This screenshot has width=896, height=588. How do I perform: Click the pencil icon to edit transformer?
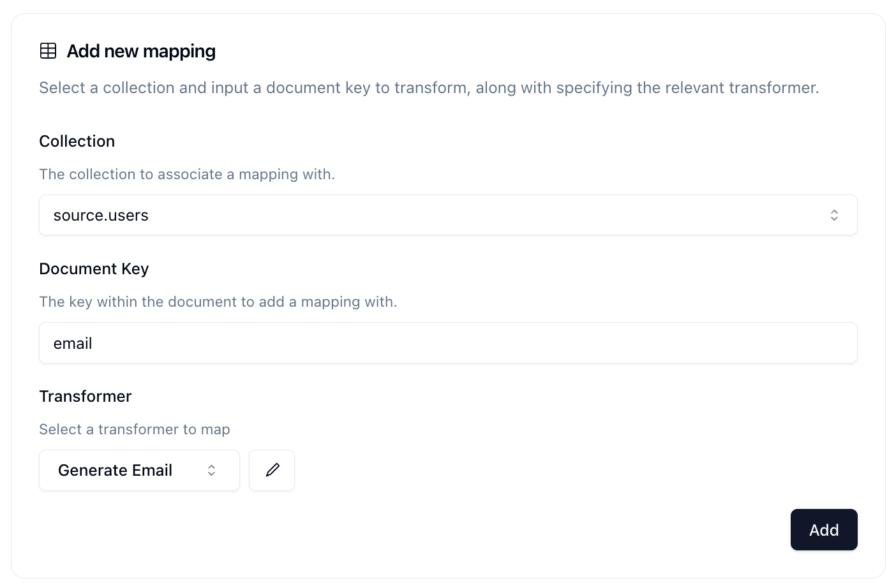click(272, 471)
